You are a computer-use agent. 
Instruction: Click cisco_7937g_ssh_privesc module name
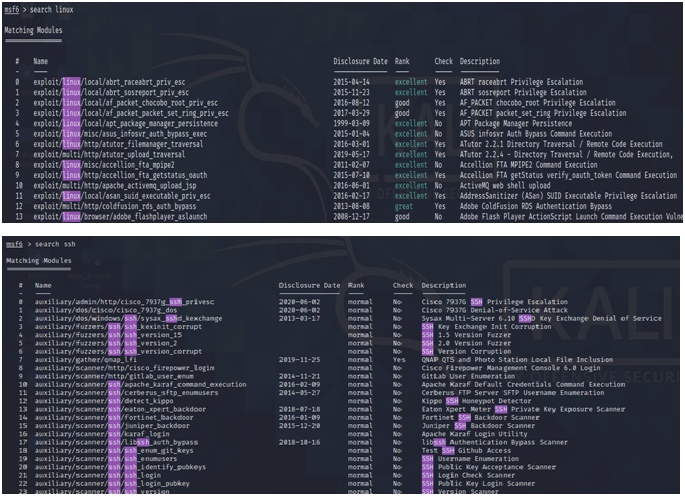click(x=125, y=302)
